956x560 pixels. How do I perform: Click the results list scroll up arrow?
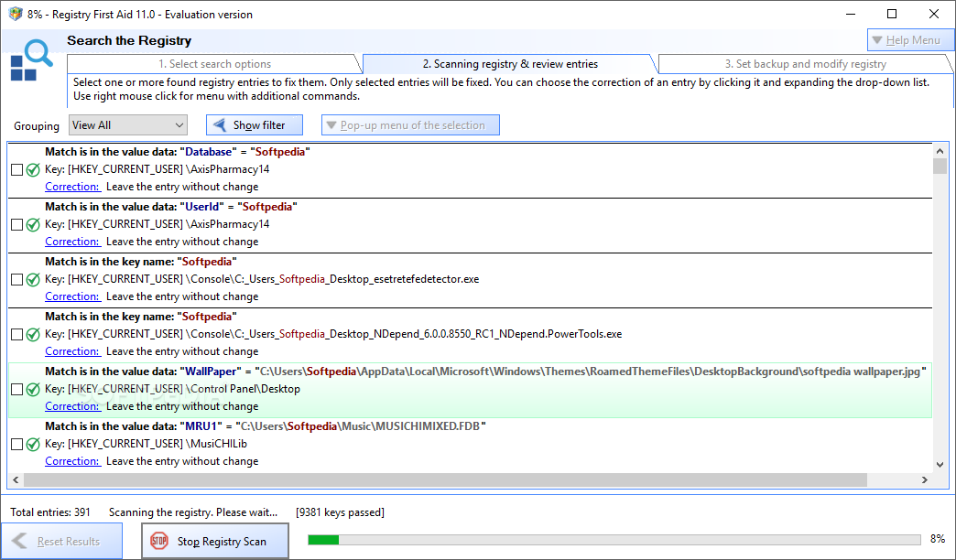940,151
